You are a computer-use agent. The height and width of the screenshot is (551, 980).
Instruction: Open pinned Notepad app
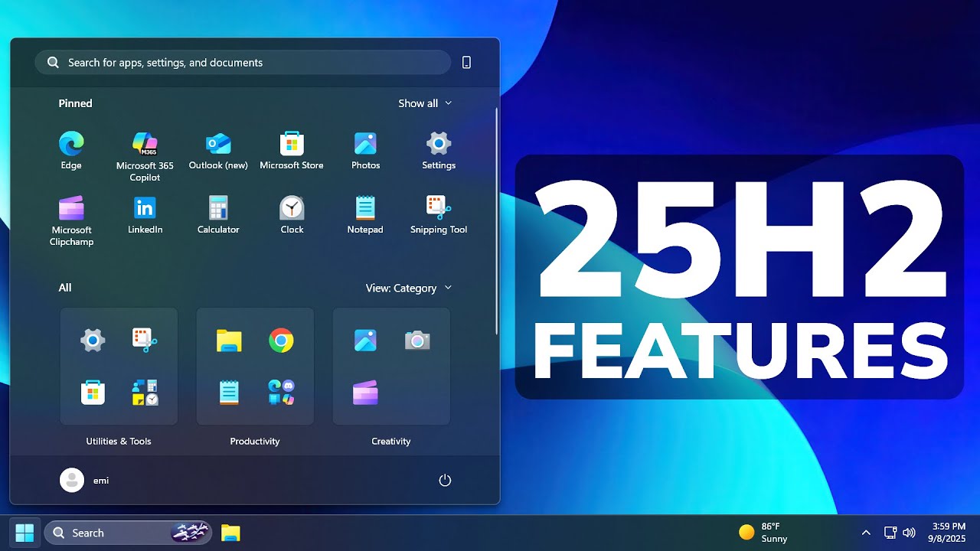pos(365,214)
